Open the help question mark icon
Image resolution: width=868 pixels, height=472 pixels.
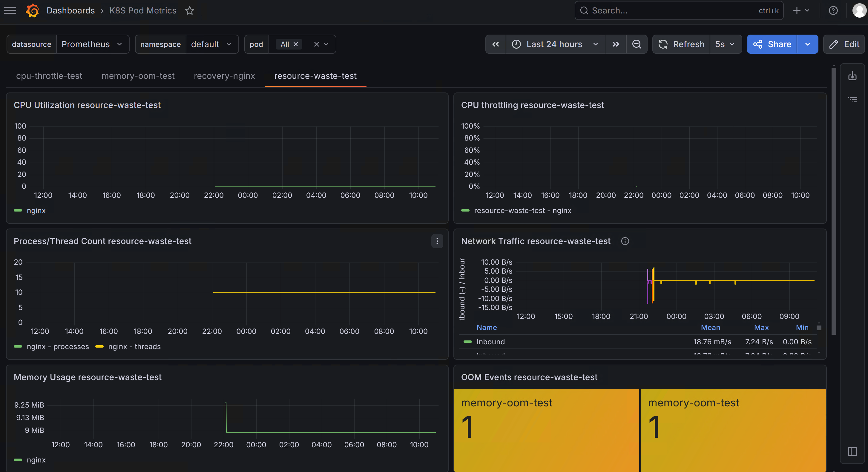coord(833,10)
